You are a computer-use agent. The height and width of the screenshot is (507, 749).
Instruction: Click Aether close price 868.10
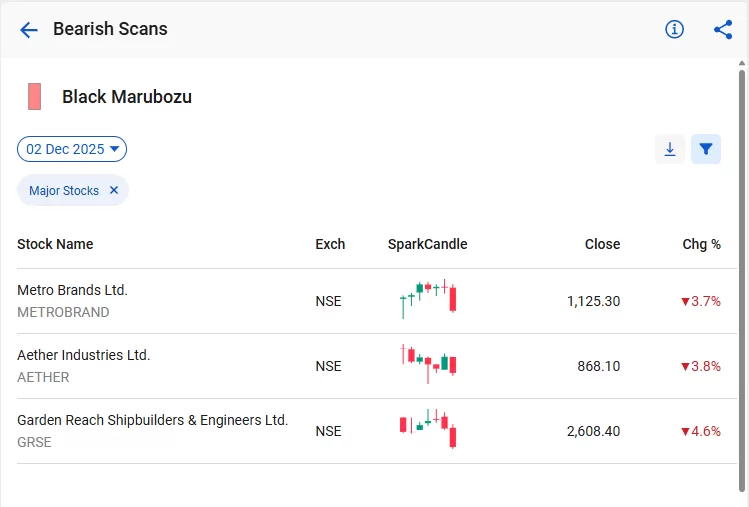click(x=599, y=367)
